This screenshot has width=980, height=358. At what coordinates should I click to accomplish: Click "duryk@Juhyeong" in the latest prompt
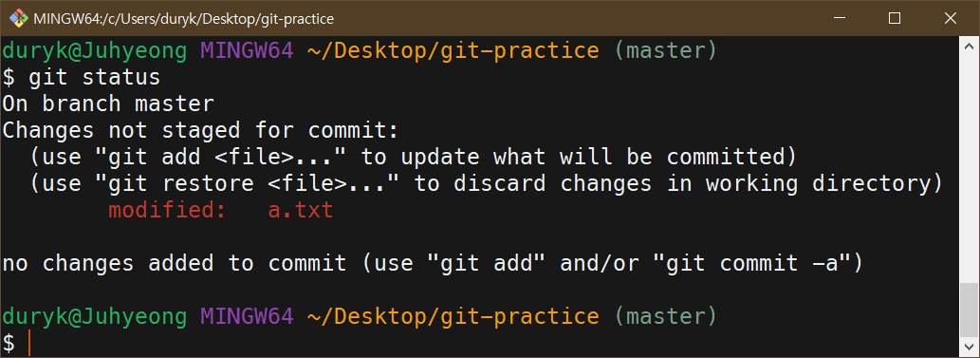point(95,316)
